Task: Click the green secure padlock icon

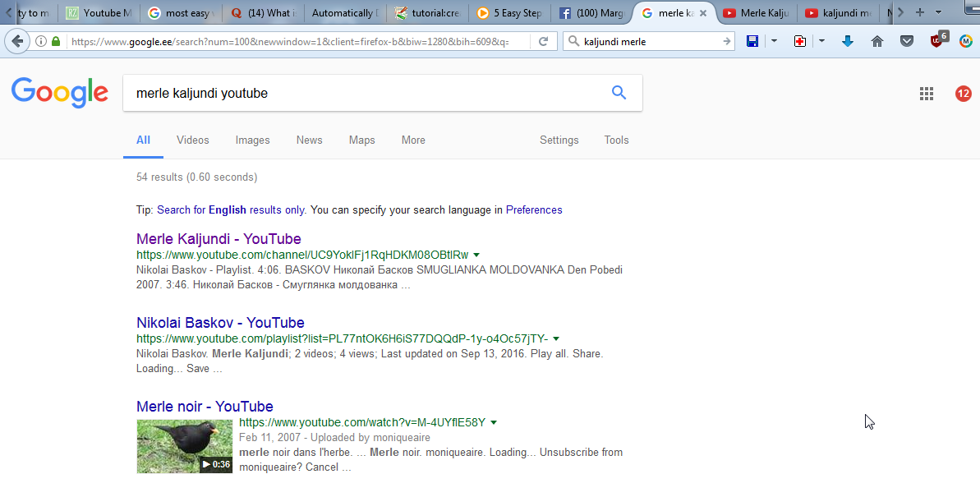Action: pyautogui.click(x=56, y=41)
